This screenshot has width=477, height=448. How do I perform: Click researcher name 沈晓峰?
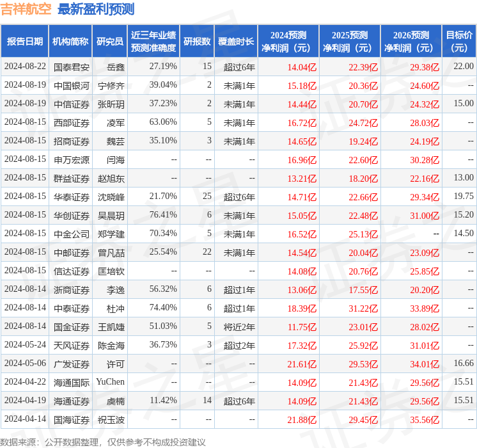(x=111, y=197)
